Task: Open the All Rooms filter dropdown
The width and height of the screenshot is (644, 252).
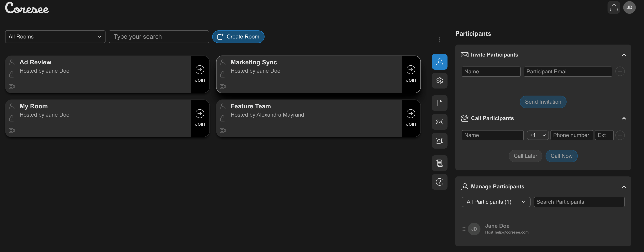Action: [x=55, y=37]
